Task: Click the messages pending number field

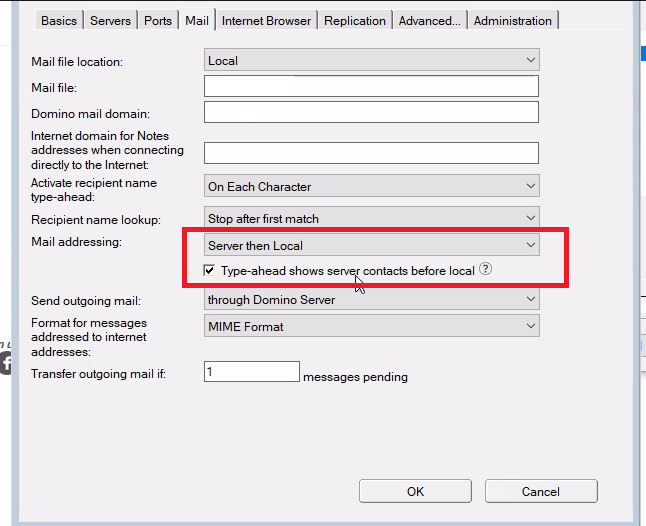Action: (252, 372)
